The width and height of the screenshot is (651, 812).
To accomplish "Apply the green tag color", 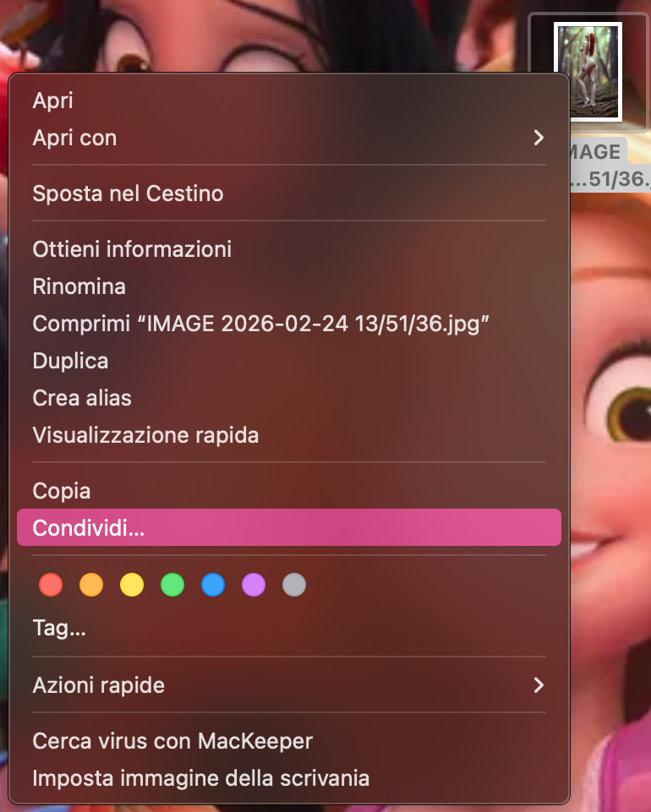I will (x=172, y=586).
